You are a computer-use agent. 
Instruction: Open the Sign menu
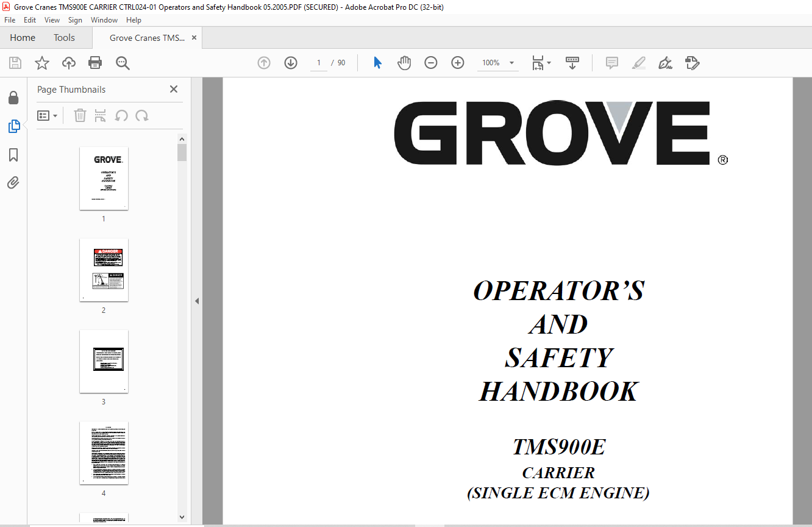(75, 20)
